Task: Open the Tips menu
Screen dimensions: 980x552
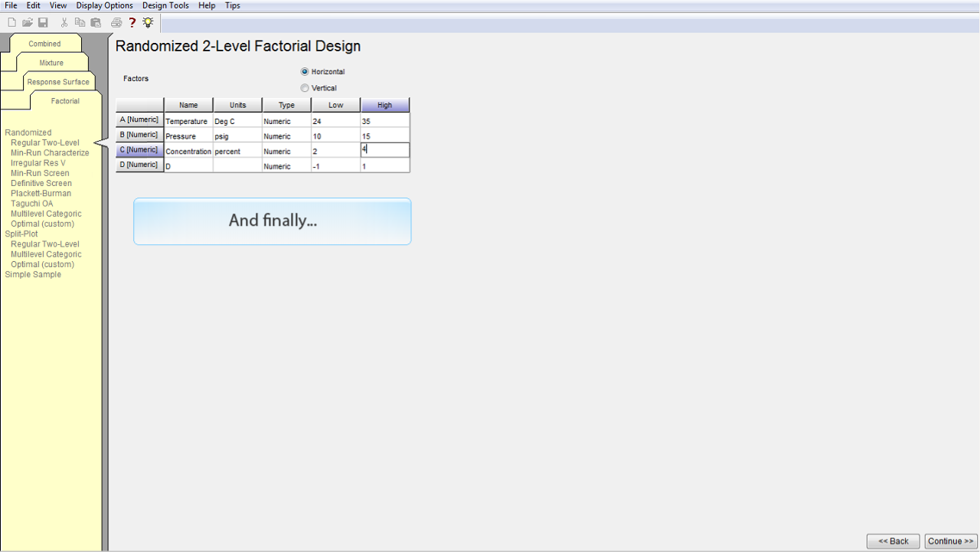Action: [232, 5]
